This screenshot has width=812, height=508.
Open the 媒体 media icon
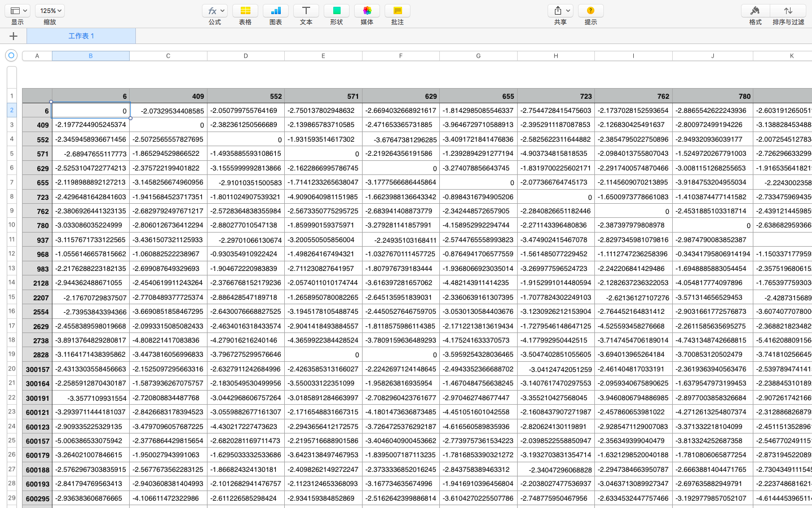(x=367, y=11)
